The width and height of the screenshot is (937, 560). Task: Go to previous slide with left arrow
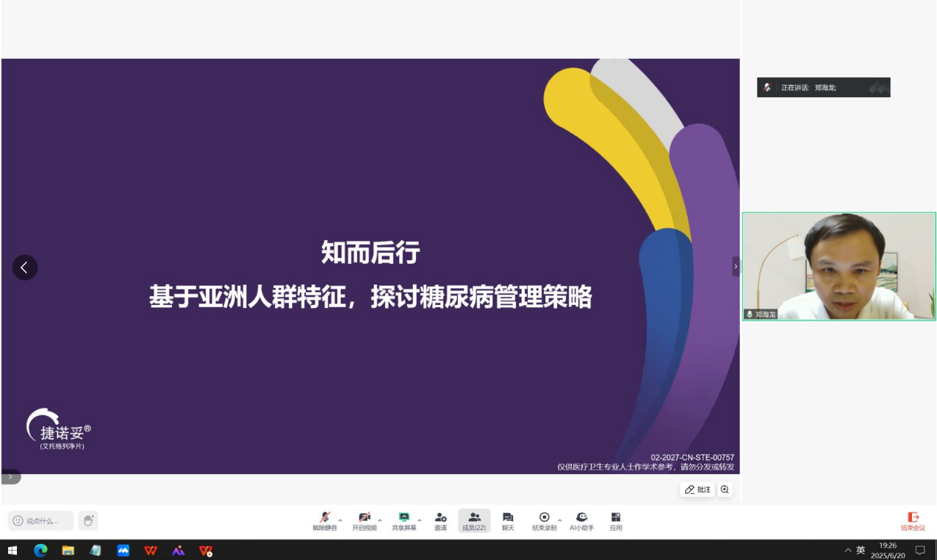(x=25, y=268)
